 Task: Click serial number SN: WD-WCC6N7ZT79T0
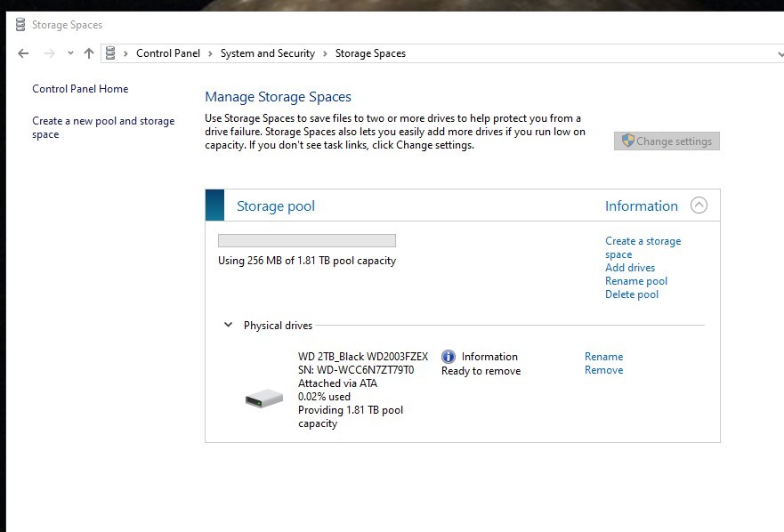tap(356, 370)
